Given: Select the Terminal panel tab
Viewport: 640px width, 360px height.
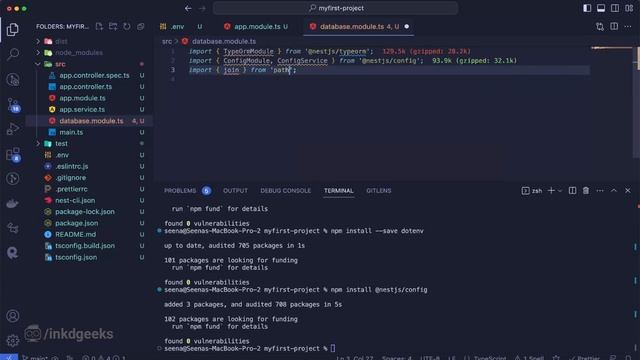Looking at the screenshot, I should (338, 191).
